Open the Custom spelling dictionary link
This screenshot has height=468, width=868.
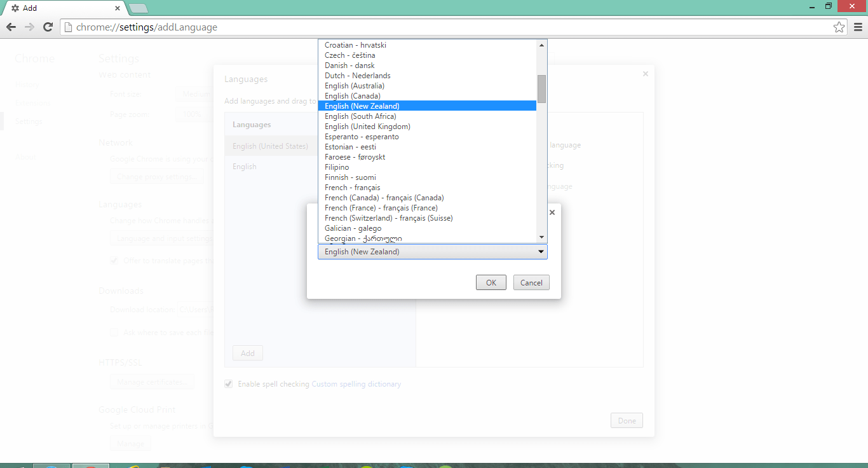356,384
